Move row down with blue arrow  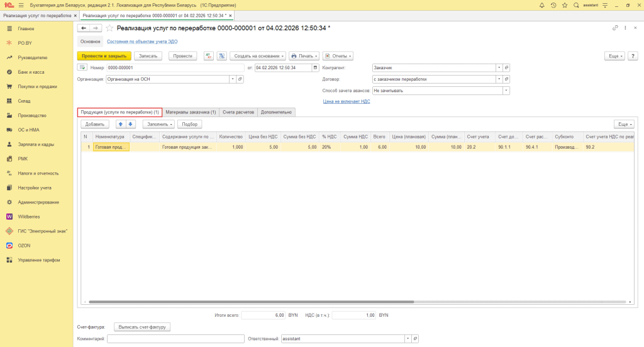[131, 124]
